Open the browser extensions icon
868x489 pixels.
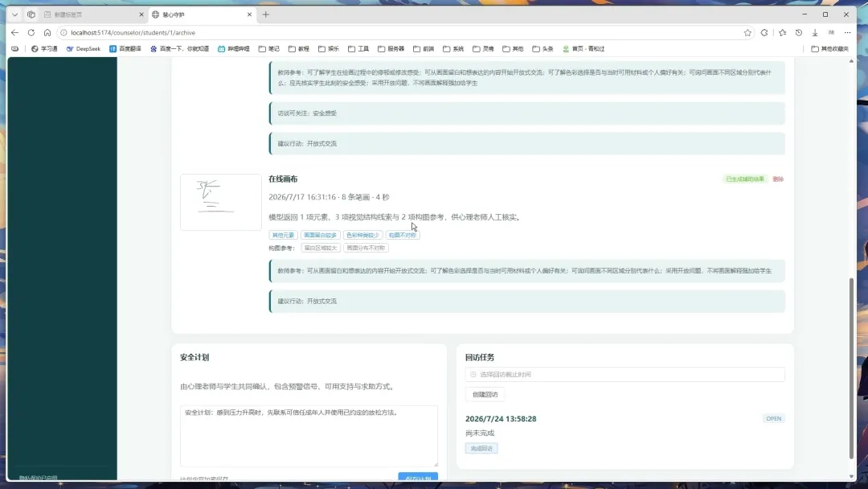[x=764, y=33]
